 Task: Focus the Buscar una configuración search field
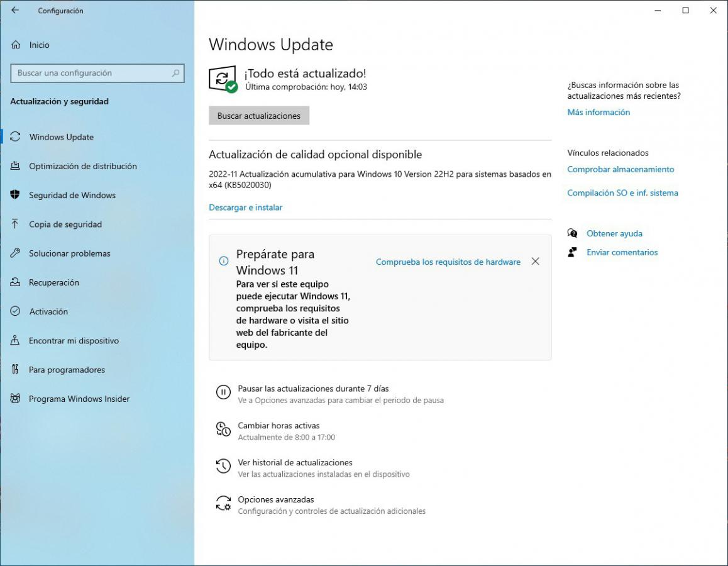(91, 73)
